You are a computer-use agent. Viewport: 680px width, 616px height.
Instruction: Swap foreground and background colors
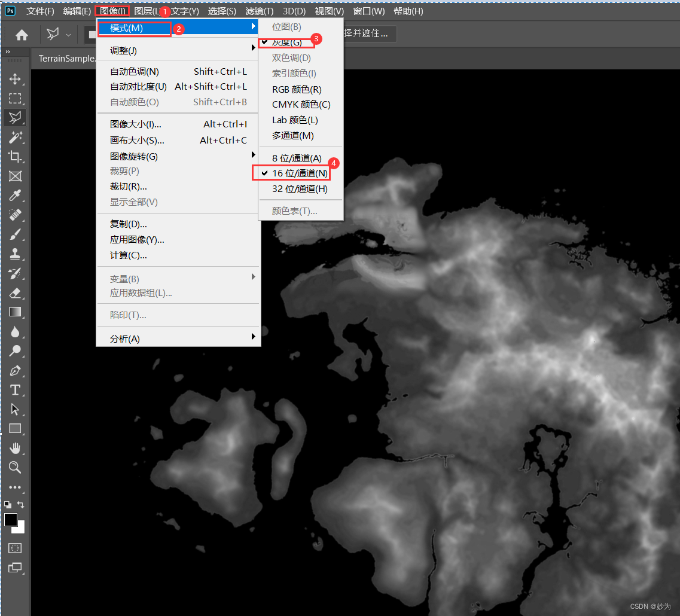(20, 505)
